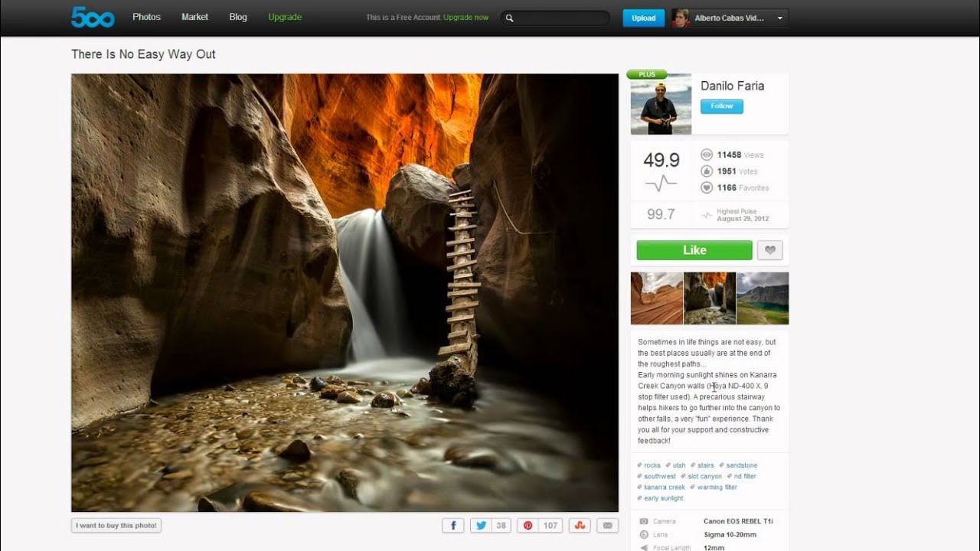
Task: Pin photo on Pinterest
Action: pos(528,526)
